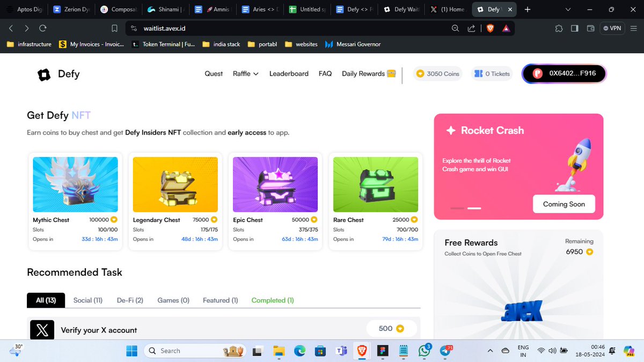This screenshot has height=362, width=644.
Task: Switch to the Shinami browser tab
Action: [166, 9]
